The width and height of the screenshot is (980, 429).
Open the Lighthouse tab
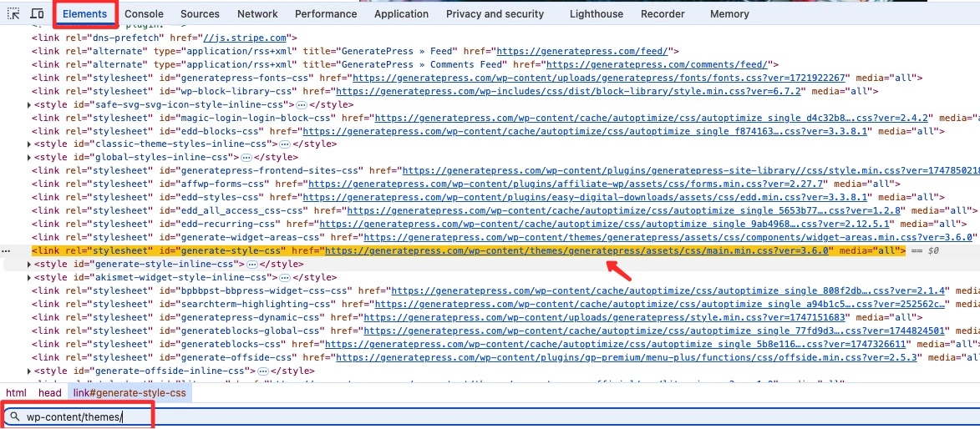[596, 14]
